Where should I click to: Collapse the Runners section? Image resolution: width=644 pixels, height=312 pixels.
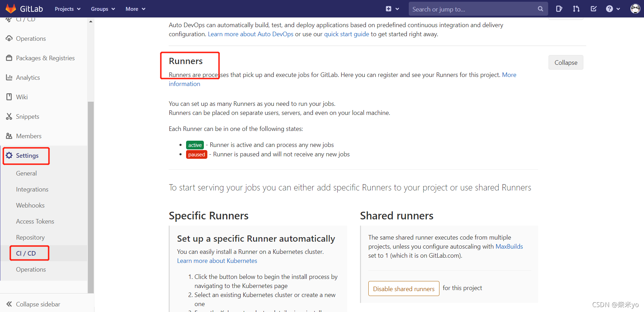coord(566,62)
